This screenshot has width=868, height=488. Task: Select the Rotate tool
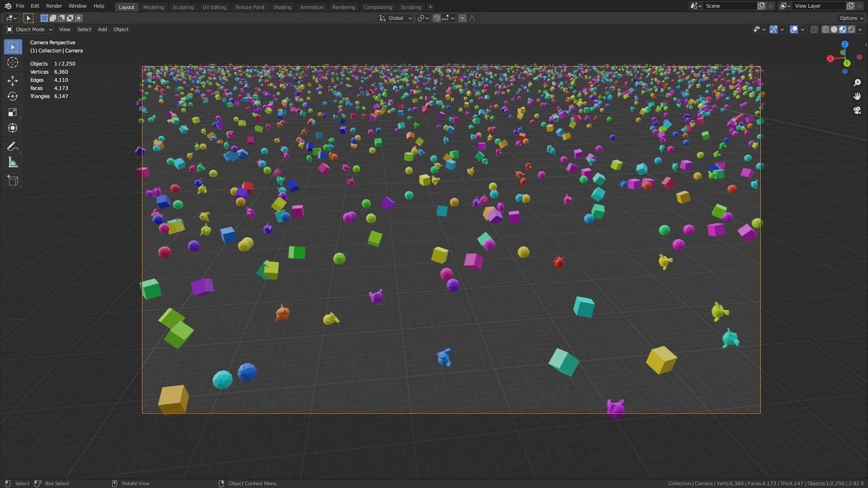(x=12, y=96)
